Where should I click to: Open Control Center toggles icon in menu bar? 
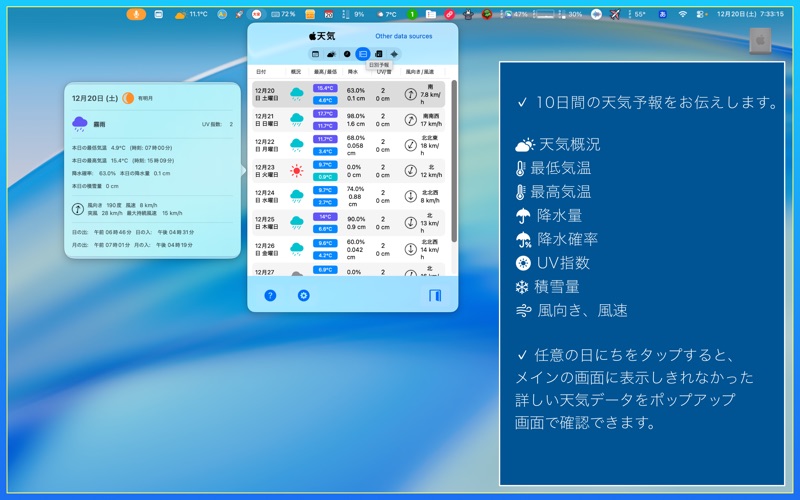(702, 14)
